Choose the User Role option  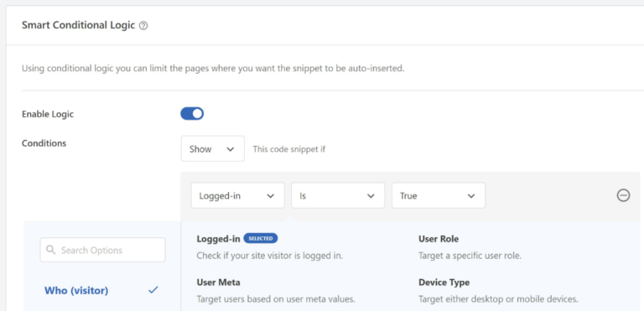point(439,239)
